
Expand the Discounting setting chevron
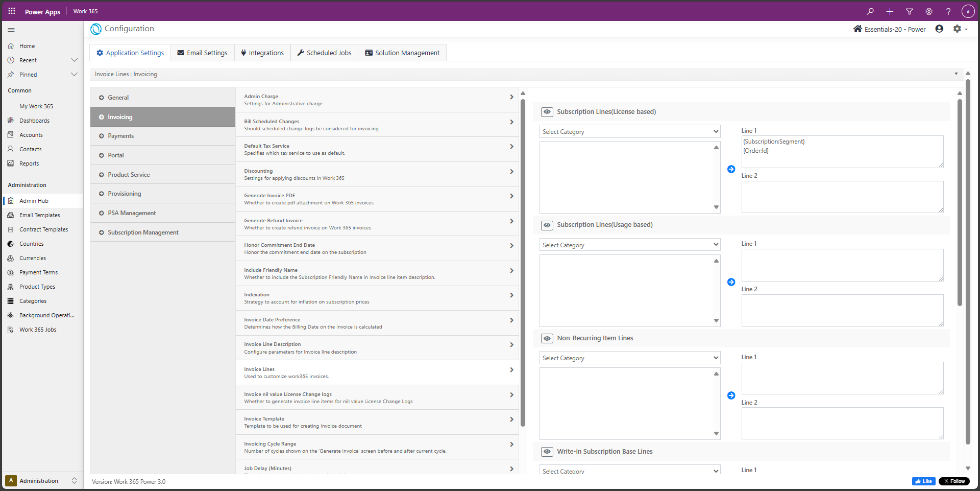pyautogui.click(x=511, y=172)
